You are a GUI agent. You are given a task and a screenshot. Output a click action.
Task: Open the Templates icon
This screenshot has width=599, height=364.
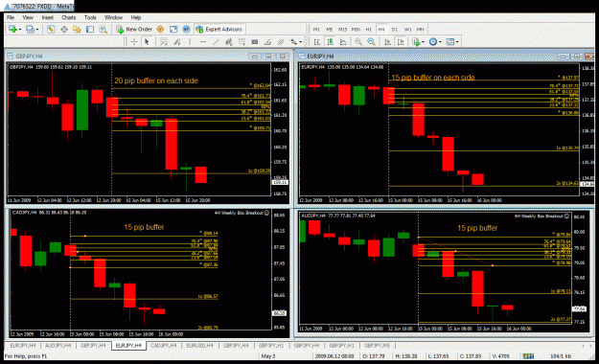click(450, 42)
